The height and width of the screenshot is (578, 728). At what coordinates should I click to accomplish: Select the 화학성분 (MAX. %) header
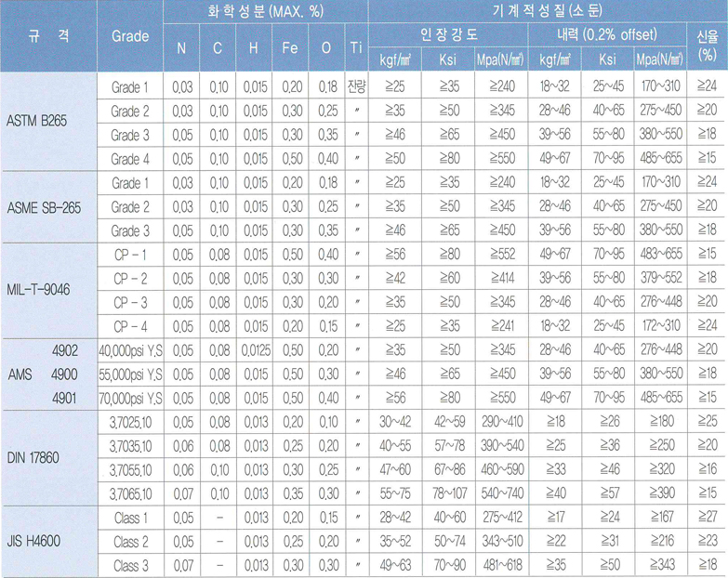(266, 11)
